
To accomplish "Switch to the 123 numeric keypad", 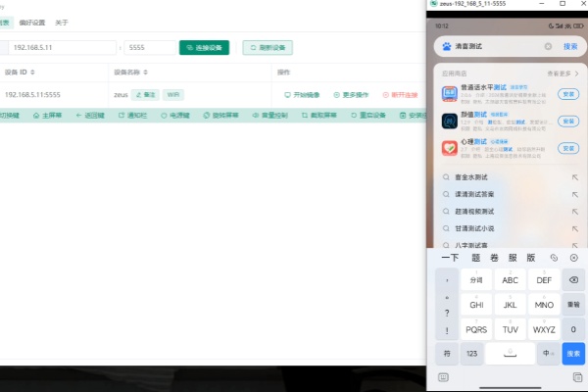I will [472, 353].
